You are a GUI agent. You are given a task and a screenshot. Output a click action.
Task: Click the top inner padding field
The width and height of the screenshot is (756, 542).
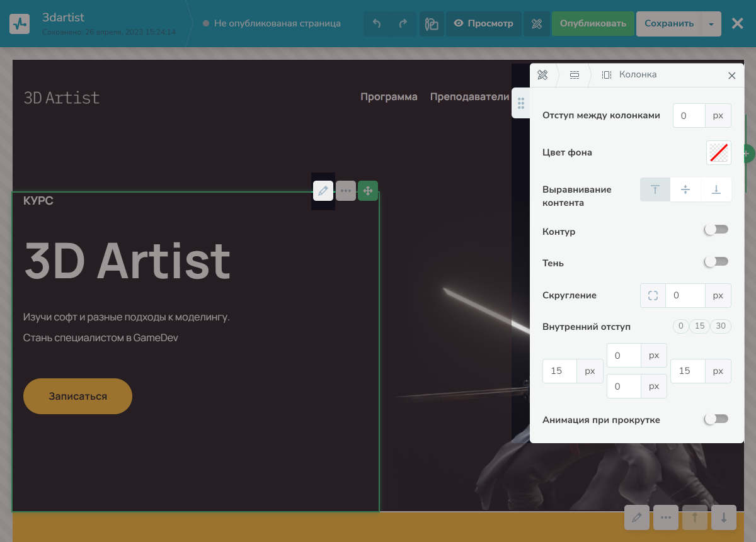click(x=624, y=356)
